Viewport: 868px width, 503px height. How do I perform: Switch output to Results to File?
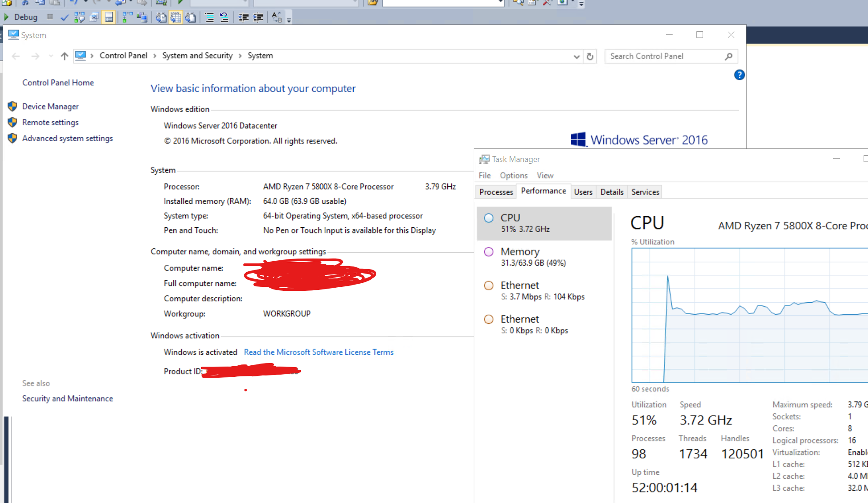[x=191, y=17]
